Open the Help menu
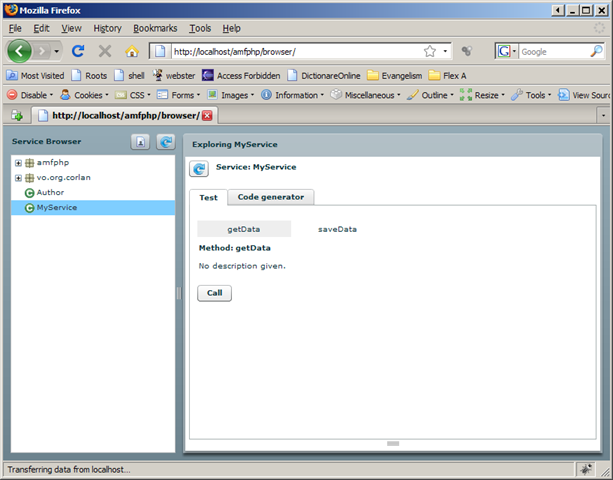The height and width of the screenshot is (480, 613). (x=231, y=29)
